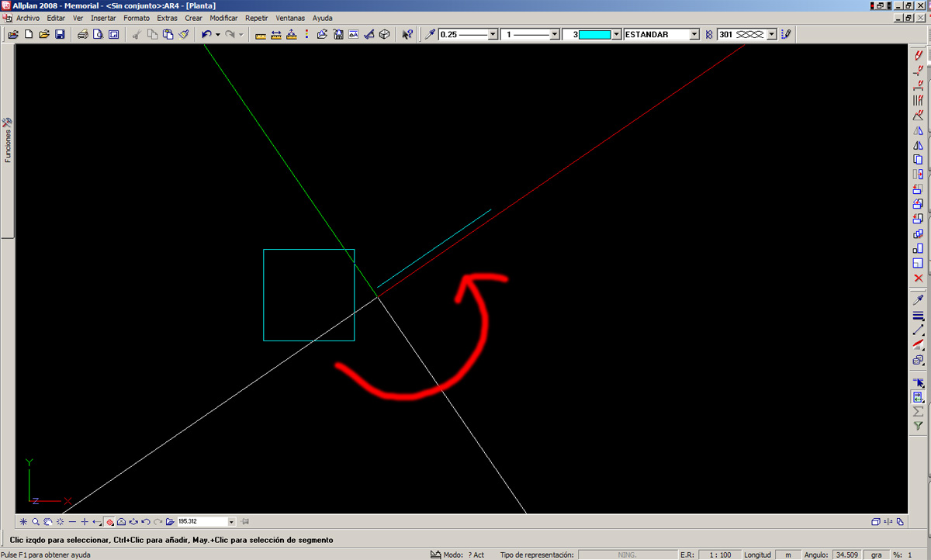Click the Undo arrow icon
Viewport: 931px width, 560px height.
(206, 35)
